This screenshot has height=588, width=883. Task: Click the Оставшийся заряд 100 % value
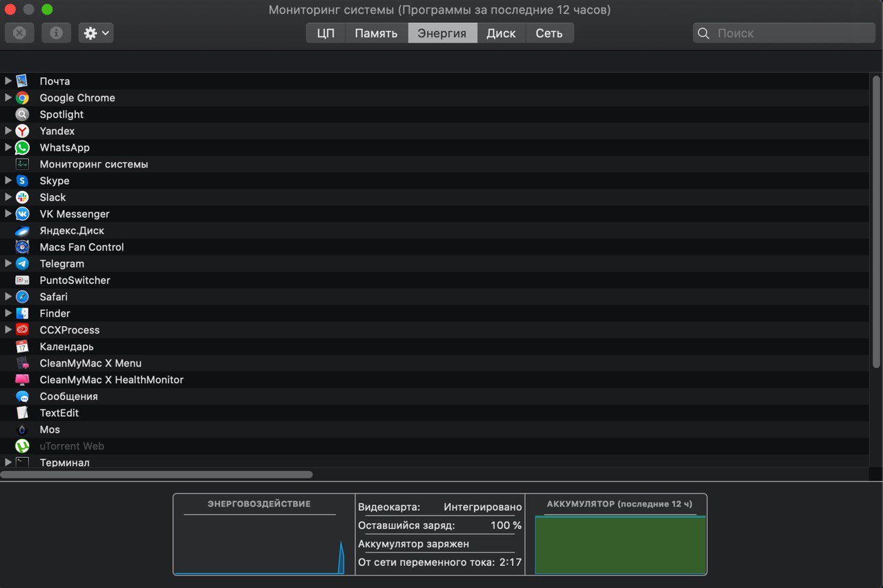506,525
